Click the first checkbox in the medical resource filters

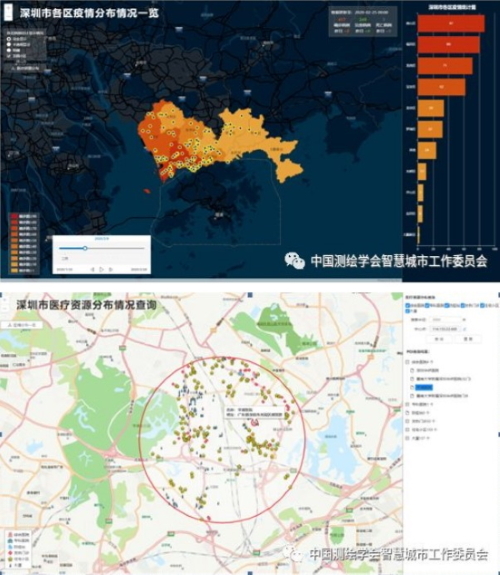[408, 305]
